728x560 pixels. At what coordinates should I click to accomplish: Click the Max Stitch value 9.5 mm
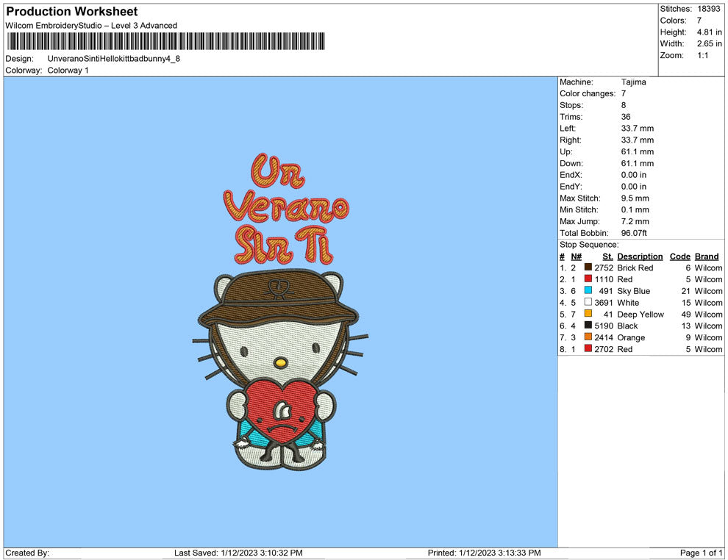click(635, 198)
